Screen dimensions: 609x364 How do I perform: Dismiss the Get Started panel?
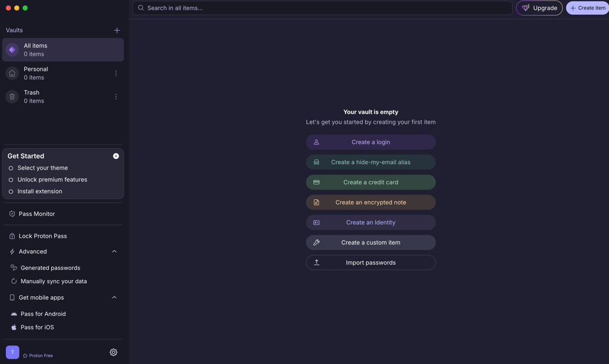[x=116, y=156]
